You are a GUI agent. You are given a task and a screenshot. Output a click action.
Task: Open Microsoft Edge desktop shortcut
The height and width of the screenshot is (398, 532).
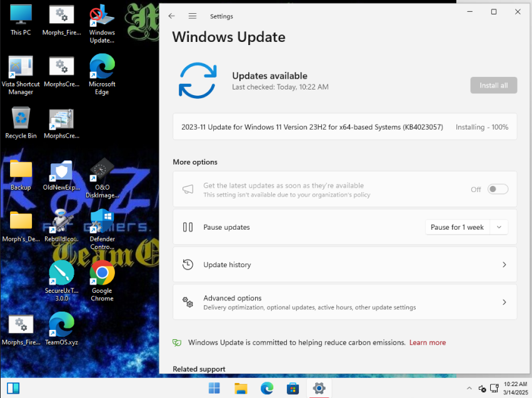tap(102, 74)
